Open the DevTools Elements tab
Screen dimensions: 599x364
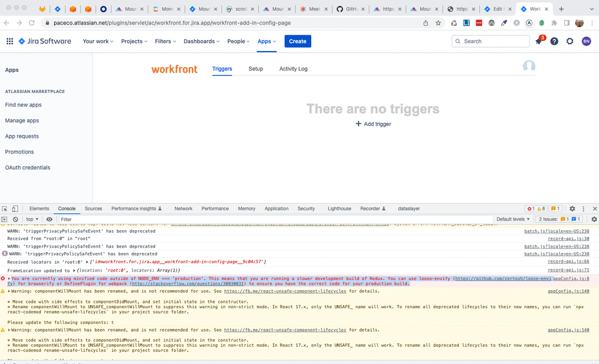tap(39, 209)
